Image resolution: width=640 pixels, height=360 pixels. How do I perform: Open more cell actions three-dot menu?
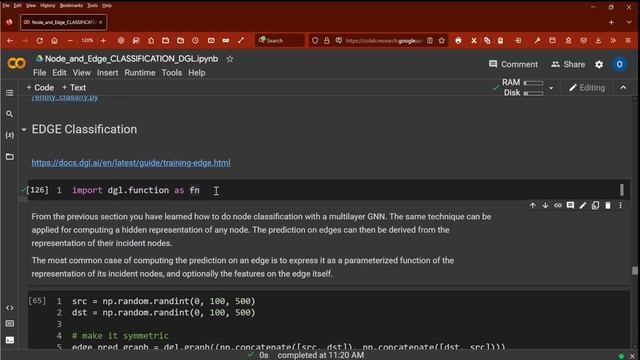pos(620,205)
